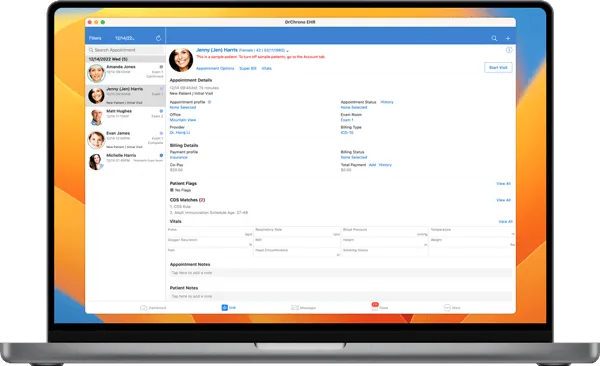The image size is (600, 366).
Task: Open the patient info circle icon
Action: click(x=509, y=50)
